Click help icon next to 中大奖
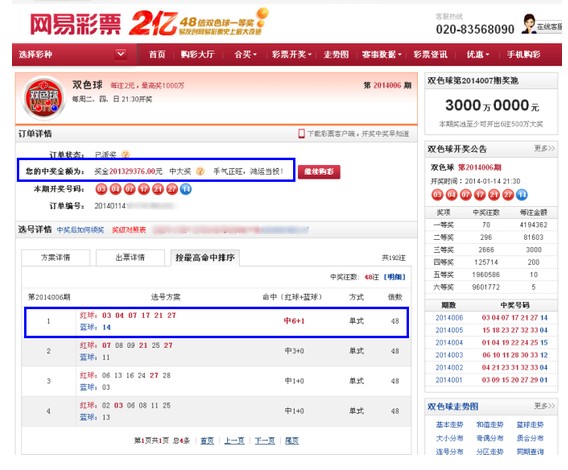Screen dimensions: 568x470 point(200,171)
